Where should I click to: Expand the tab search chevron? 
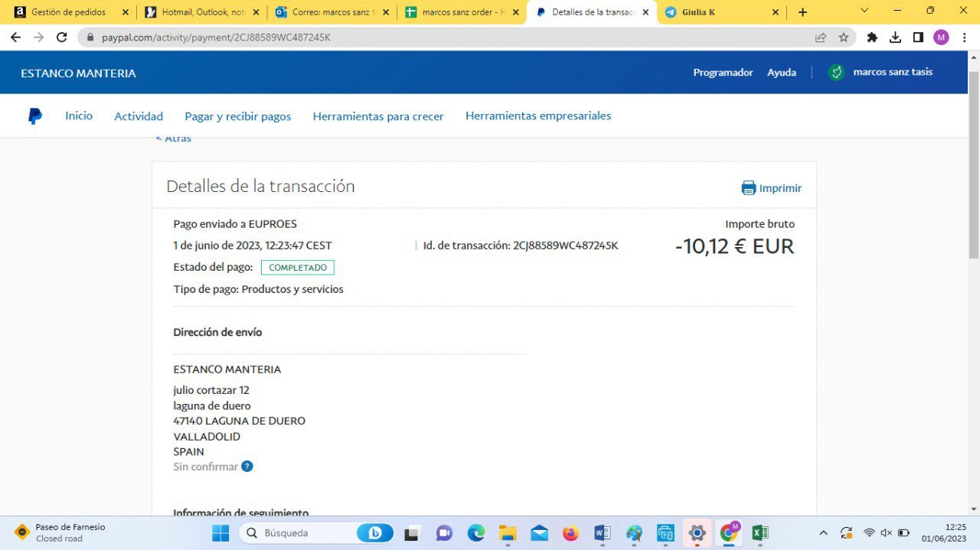coord(864,11)
